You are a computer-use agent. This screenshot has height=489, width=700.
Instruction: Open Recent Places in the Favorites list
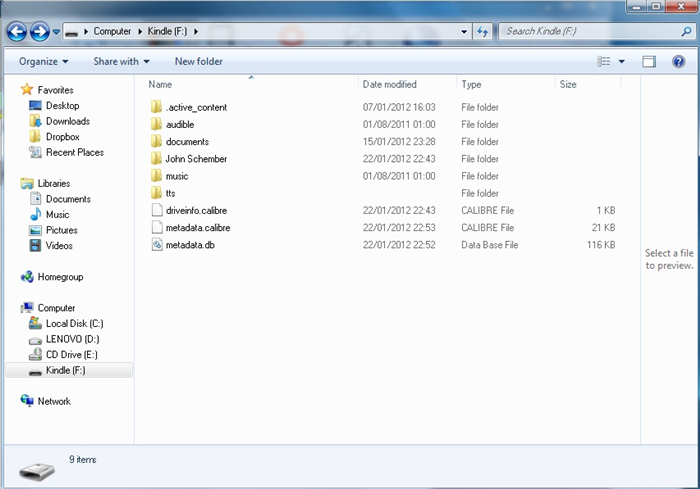click(75, 152)
